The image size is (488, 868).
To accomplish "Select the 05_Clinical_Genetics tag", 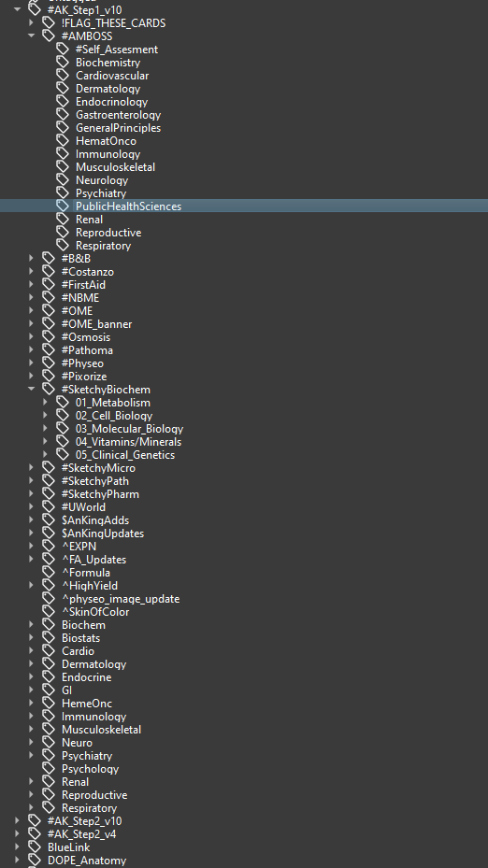I will (125, 454).
